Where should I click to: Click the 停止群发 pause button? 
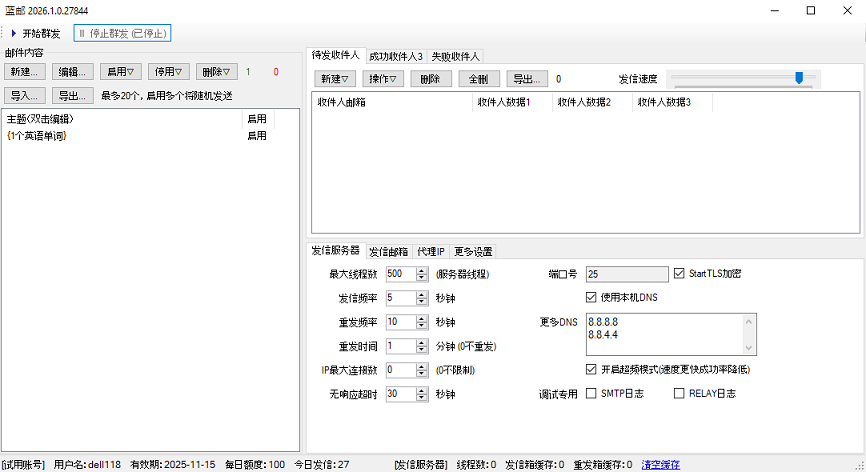[x=123, y=33]
